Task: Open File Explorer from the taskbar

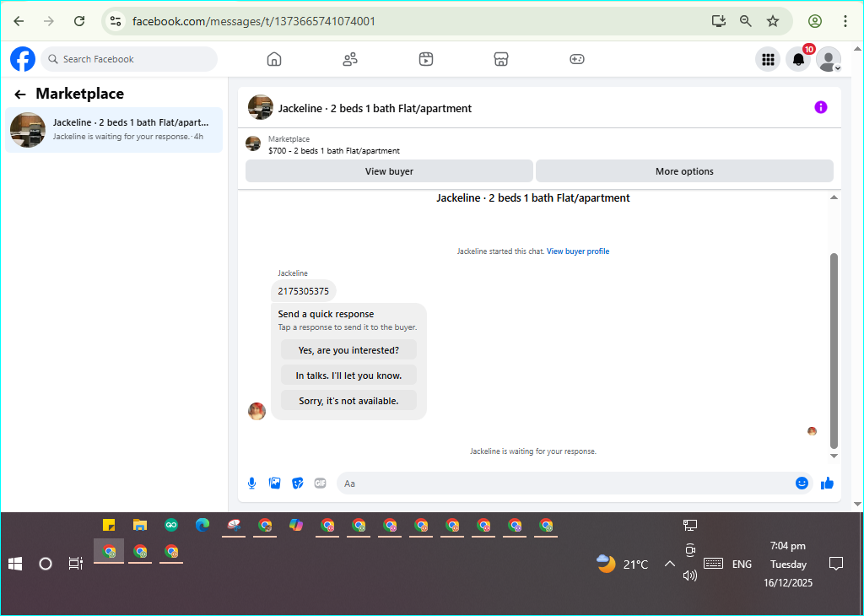Action: point(140,525)
